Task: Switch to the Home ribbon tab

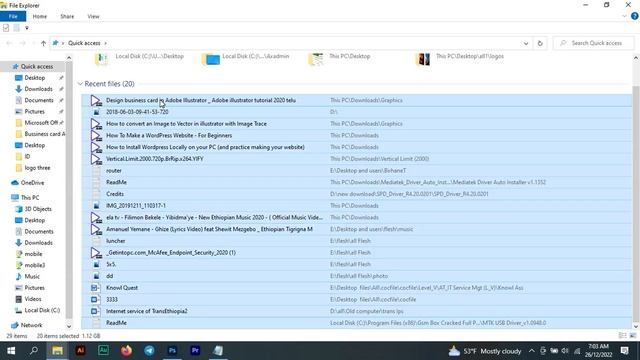Action: coord(40,16)
